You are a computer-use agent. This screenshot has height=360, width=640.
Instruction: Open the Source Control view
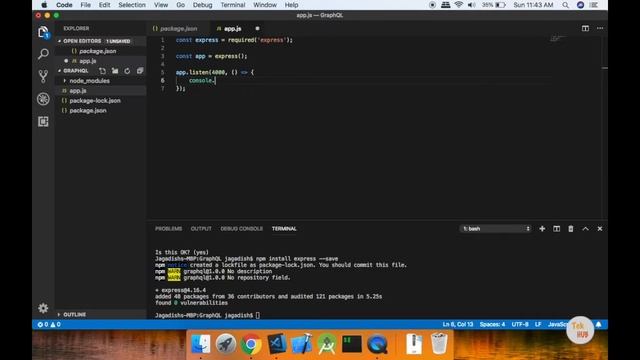click(x=43, y=76)
